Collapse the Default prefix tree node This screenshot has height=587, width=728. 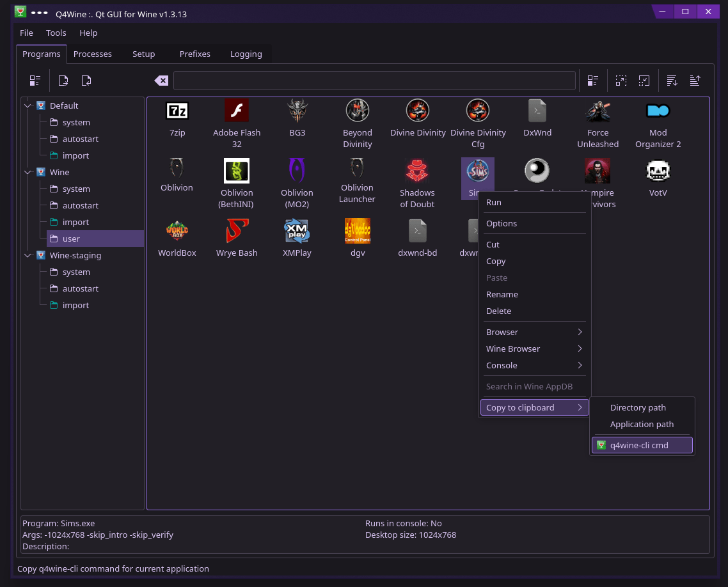click(28, 106)
